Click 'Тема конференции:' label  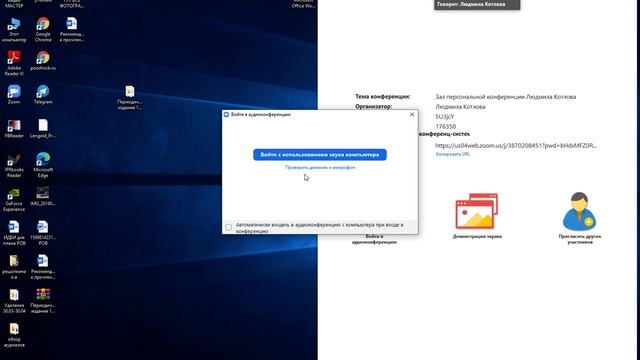(x=382, y=97)
